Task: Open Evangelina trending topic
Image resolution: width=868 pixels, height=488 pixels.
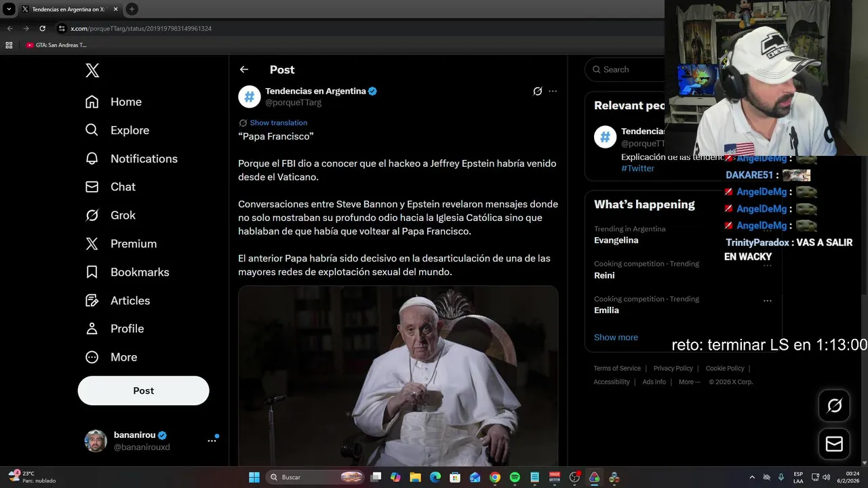Action: 616,240
